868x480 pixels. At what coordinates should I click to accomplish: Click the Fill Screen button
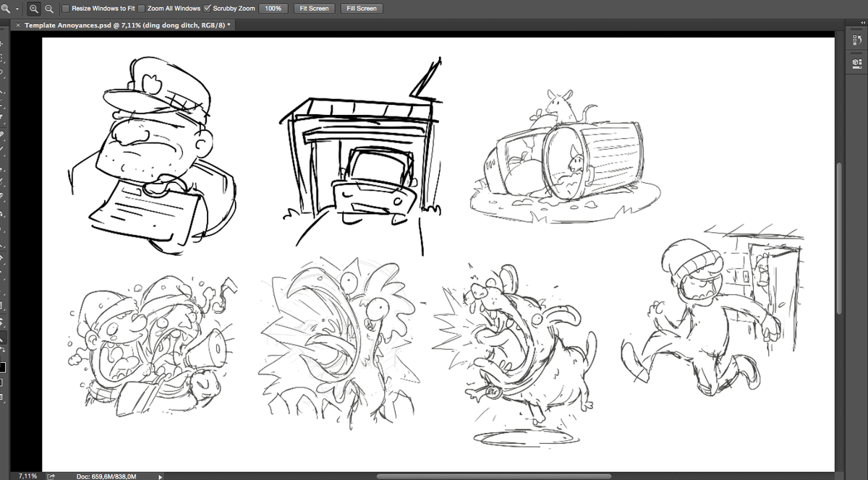361,8
